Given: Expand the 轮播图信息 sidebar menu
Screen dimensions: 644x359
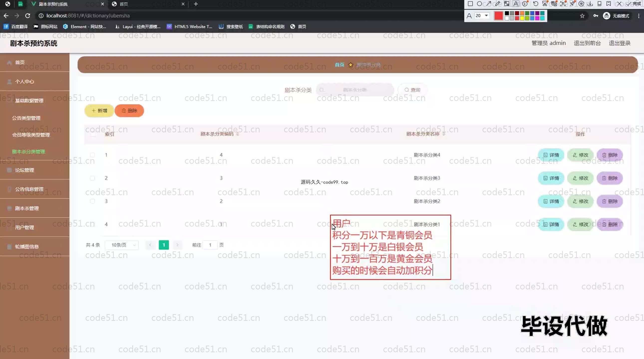Looking at the screenshot, I should click(35, 247).
